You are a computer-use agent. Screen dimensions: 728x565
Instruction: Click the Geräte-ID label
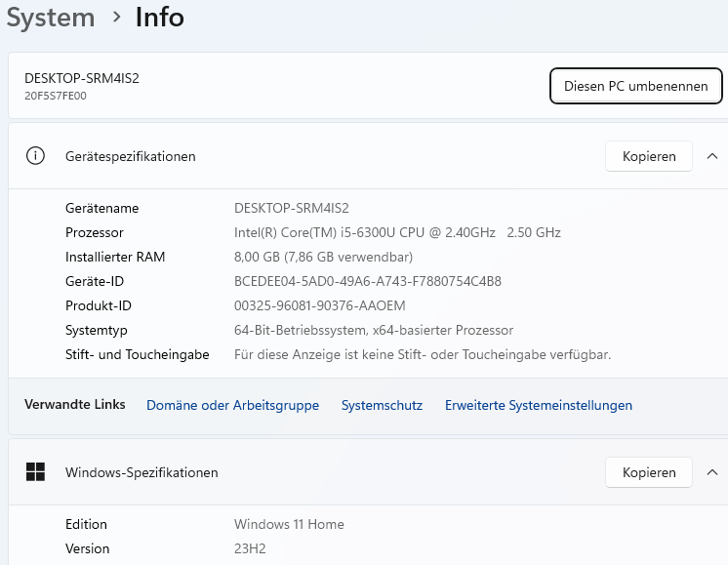95,281
